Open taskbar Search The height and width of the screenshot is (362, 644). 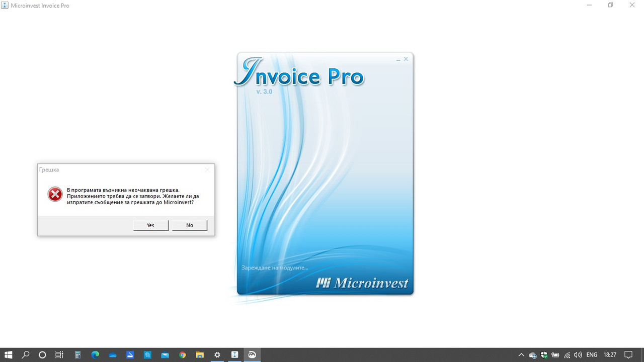(x=26, y=354)
